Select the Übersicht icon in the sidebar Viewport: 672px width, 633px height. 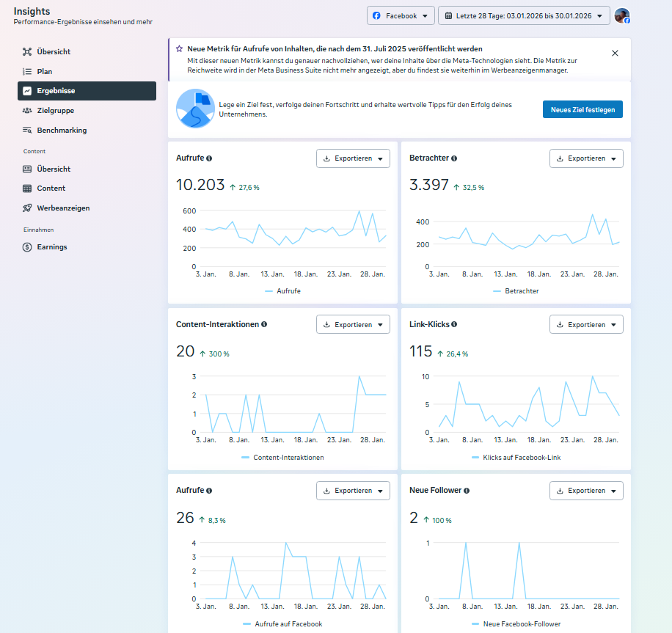(28, 51)
